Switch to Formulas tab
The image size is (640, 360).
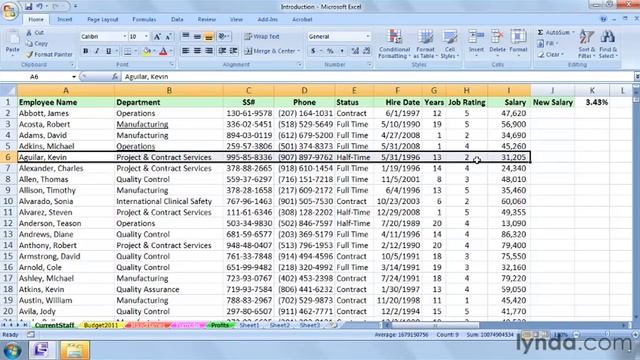[x=144, y=20]
